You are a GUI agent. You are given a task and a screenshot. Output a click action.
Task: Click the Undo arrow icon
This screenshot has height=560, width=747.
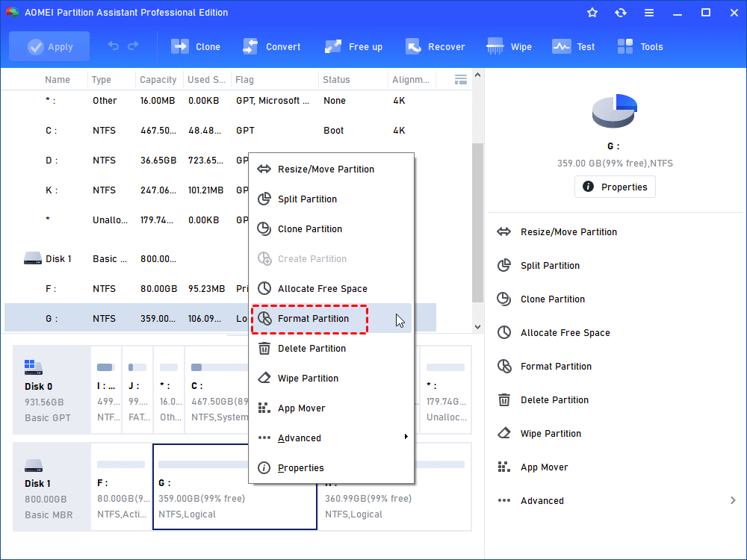(x=114, y=46)
